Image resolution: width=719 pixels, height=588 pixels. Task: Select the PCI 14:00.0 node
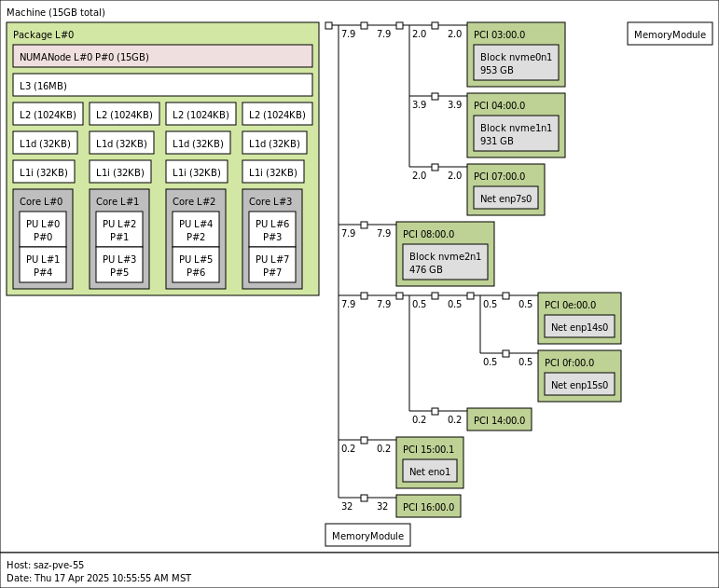pos(499,420)
